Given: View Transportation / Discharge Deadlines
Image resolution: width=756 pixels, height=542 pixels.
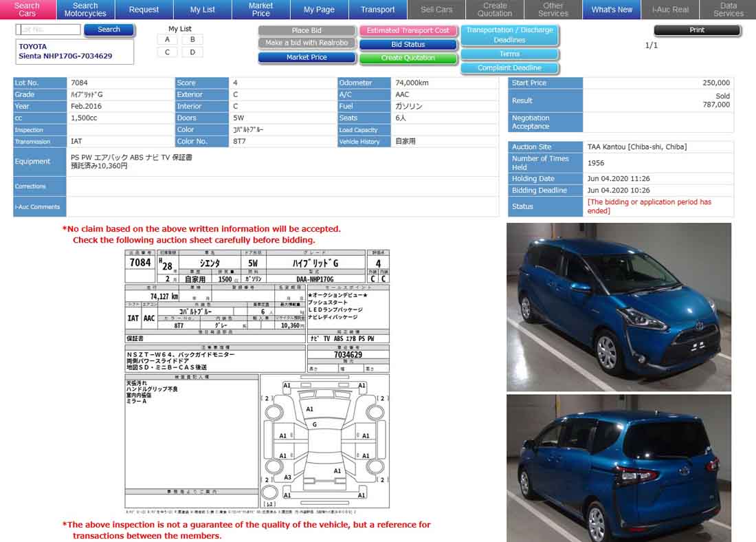Looking at the screenshot, I should coord(510,35).
